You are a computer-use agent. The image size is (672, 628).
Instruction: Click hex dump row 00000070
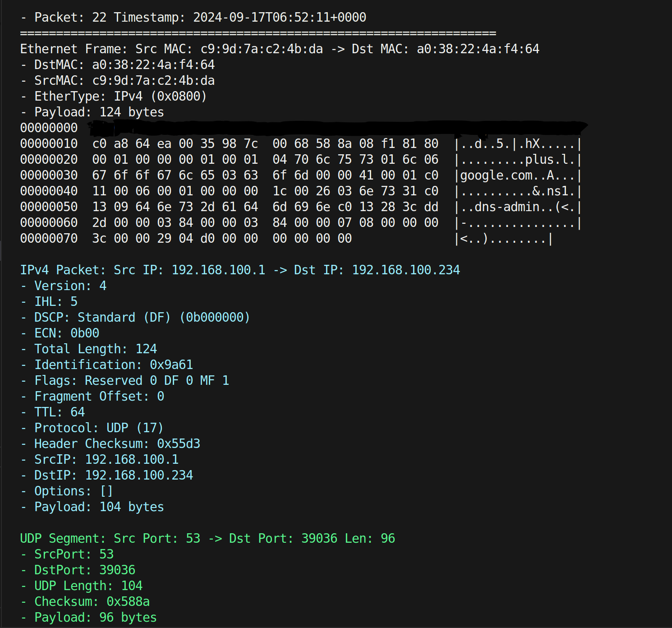click(286, 239)
